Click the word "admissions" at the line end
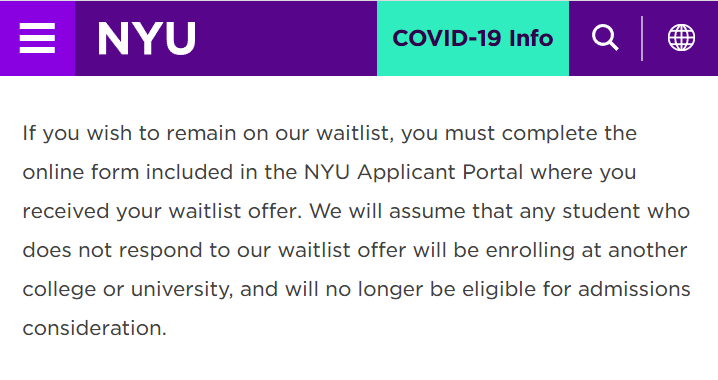The image size is (718, 380). [x=634, y=289]
